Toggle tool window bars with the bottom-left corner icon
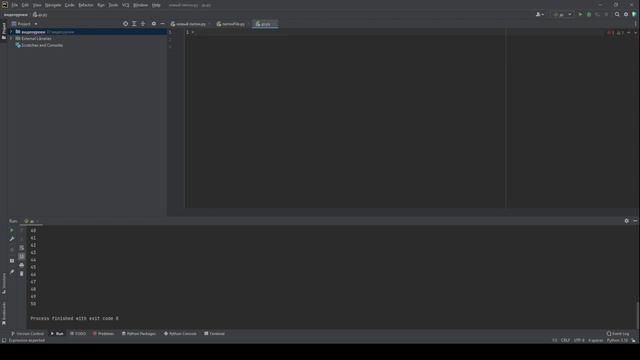 point(4,340)
